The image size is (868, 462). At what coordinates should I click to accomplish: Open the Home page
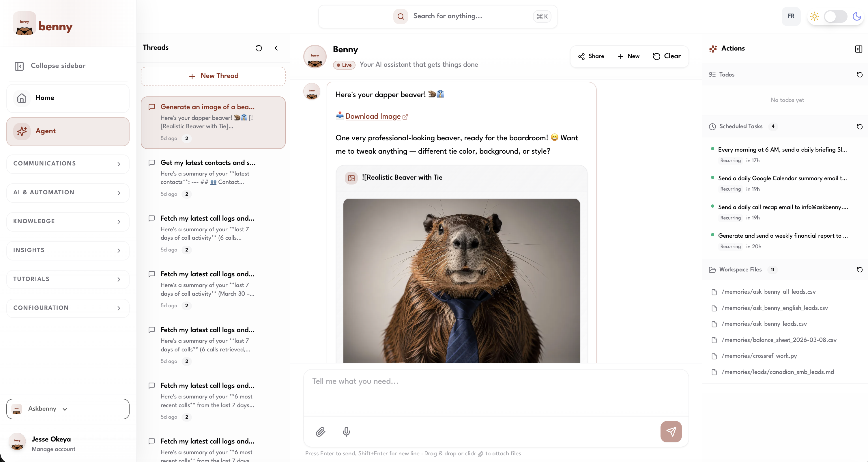(68, 98)
